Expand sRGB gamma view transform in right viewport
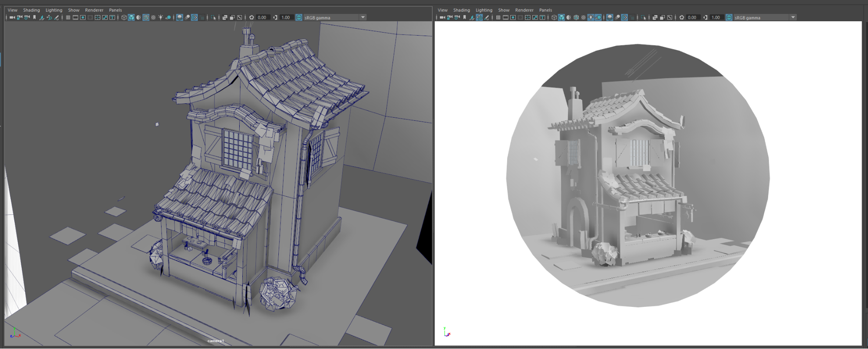This screenshot has height=349, width=868. 793,17
